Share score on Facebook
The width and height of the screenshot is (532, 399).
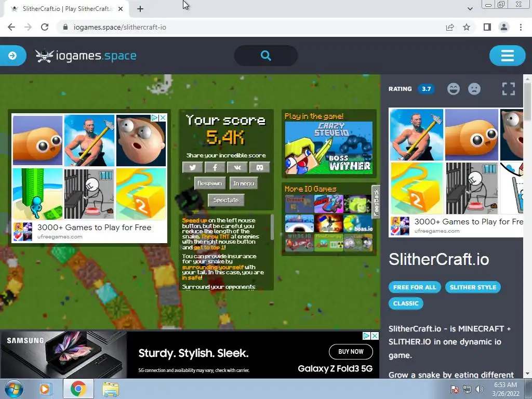click(215, 167)
